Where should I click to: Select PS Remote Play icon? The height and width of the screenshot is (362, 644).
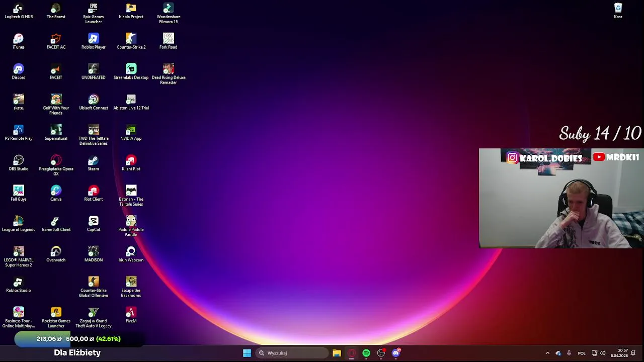pos(19,133)
